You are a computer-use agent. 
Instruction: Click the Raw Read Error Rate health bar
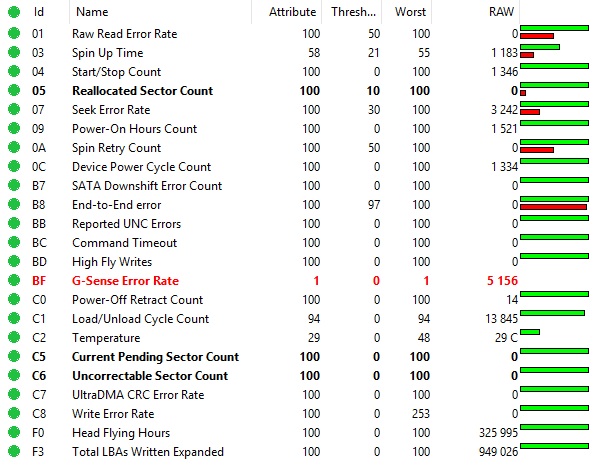point(554,32)
